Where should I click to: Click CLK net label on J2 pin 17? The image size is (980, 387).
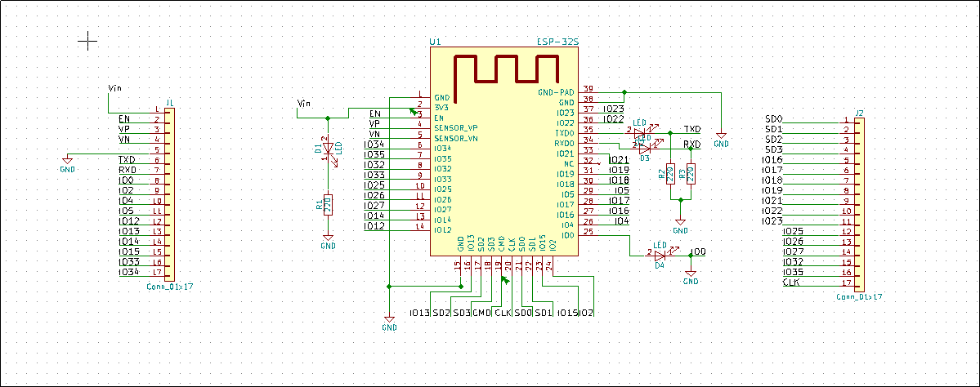point(790,282)
